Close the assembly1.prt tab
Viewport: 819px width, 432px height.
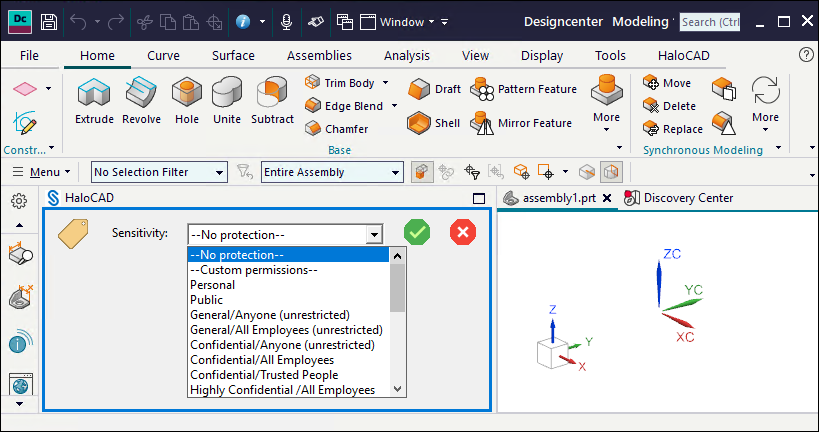pos(607,198)
